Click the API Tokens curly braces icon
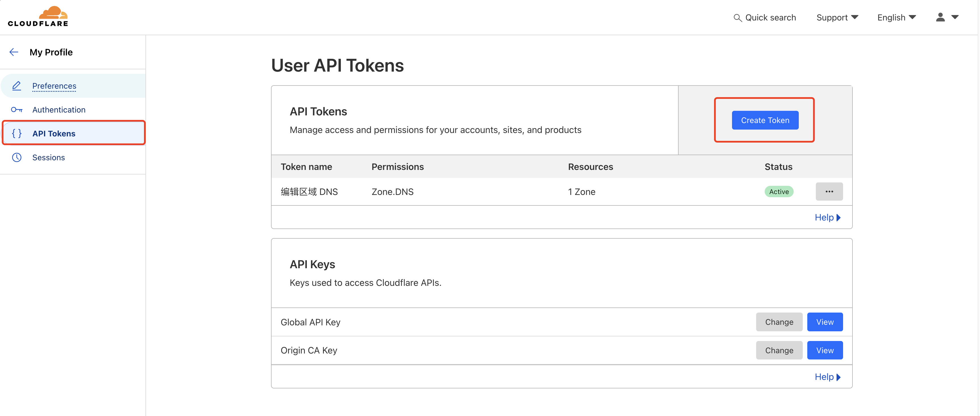The image size is (980, 416). click(17, 133)
